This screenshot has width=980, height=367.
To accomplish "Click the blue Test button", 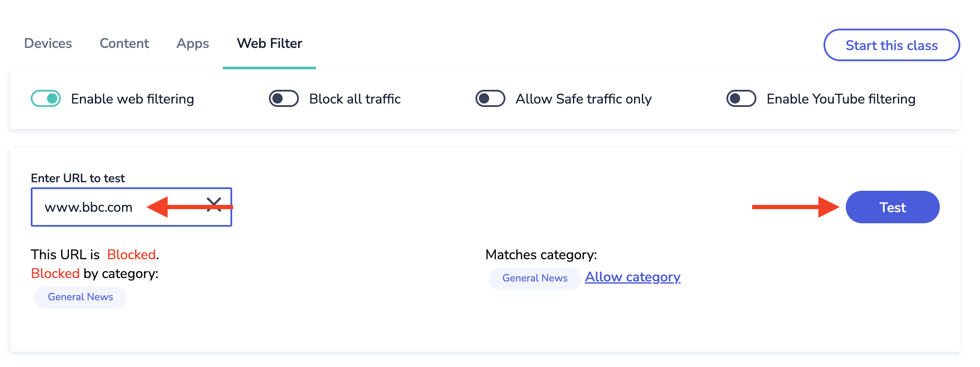I will point(892,207).
